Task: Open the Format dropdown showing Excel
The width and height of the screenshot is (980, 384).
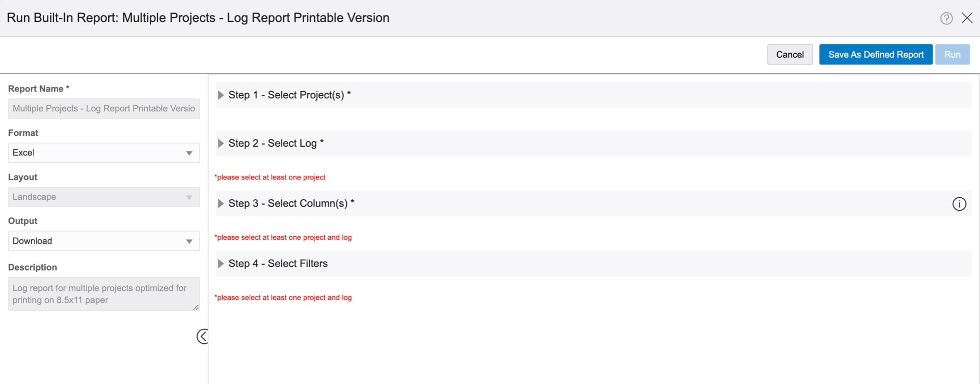Action: tap(104, 153)
